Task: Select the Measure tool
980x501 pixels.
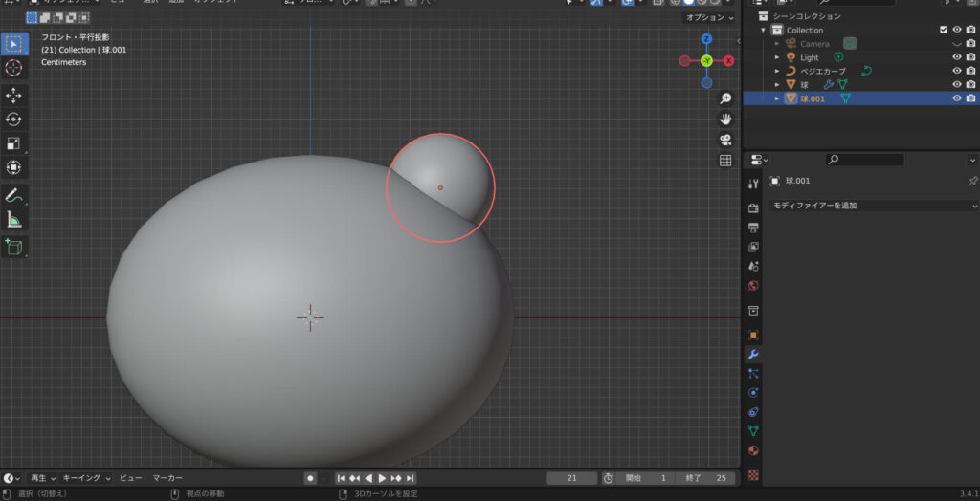Action: click(x=14, y=220)
